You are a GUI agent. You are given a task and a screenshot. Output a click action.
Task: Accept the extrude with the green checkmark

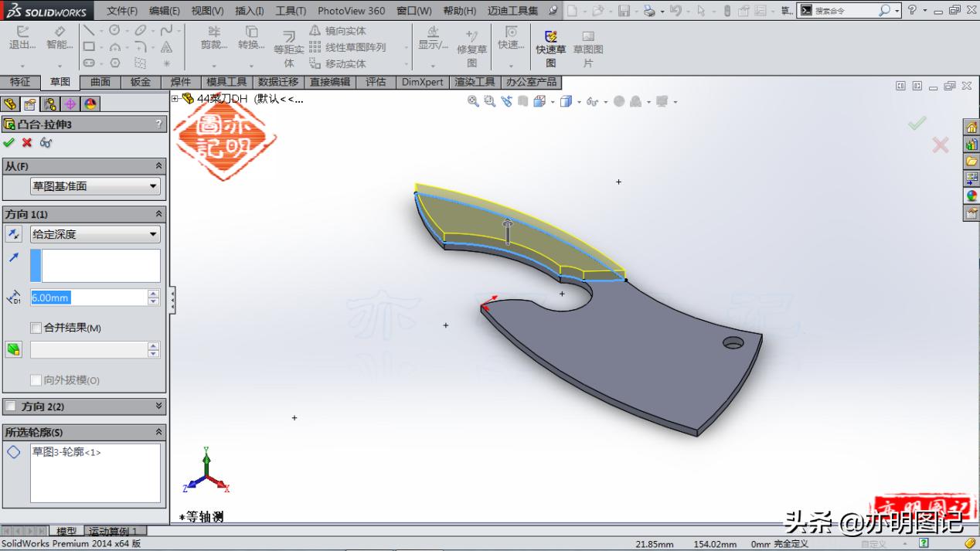point(10,142)
